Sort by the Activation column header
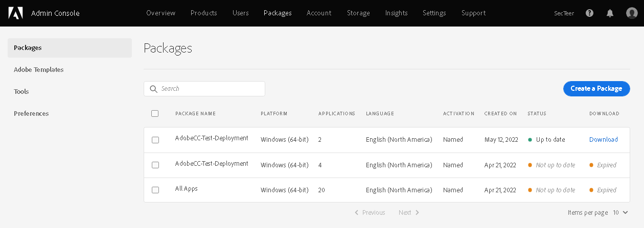The image size is (644, 228). click(458, 114)
